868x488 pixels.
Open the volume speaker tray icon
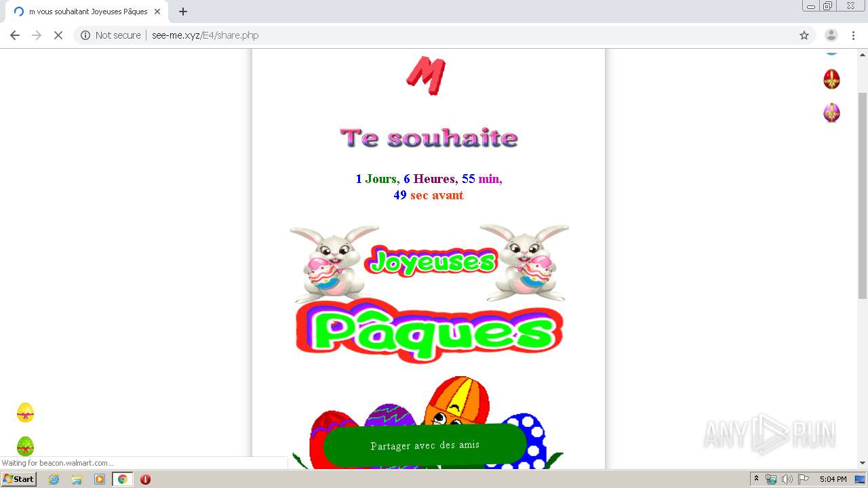coord(787,479)
